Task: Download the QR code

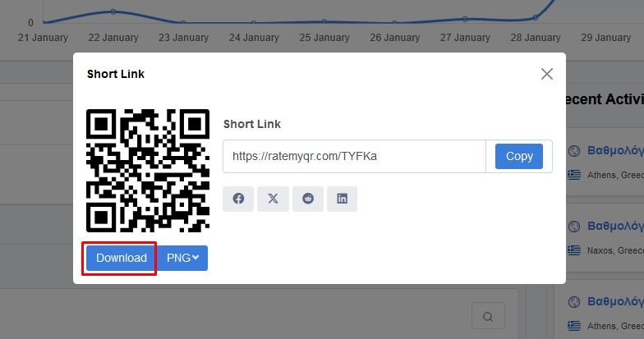Action: [x=122, y=258]
